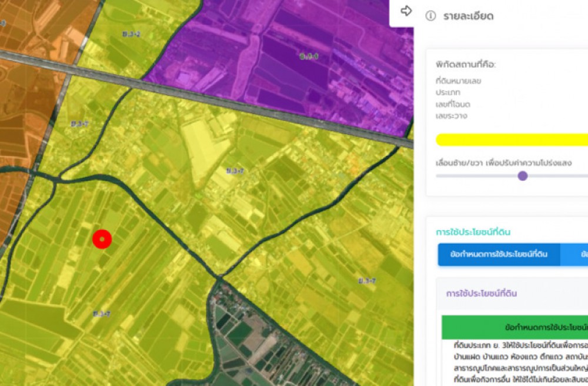Click the เลขที่โฉนด field label
Image resolution: width=588 pixels, height=386 pixels.
[x=453, y=104]
